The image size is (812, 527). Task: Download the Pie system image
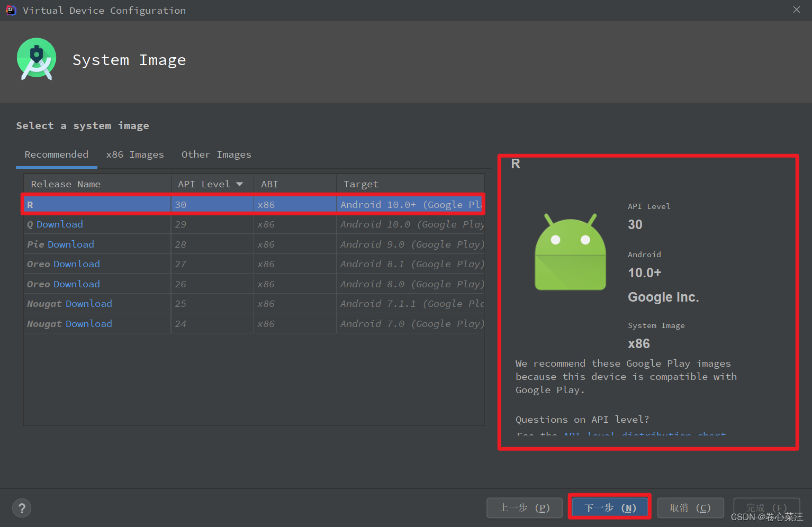[71, 244]
